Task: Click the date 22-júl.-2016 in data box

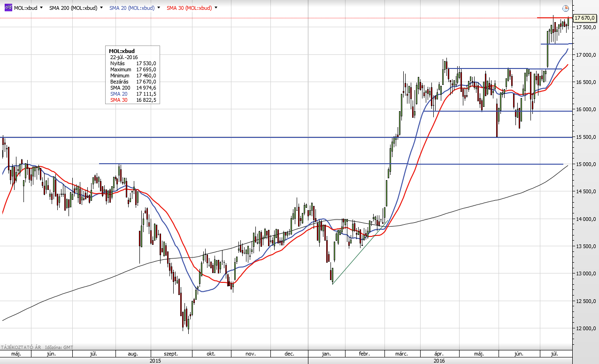Action: (x=124, y=57)
